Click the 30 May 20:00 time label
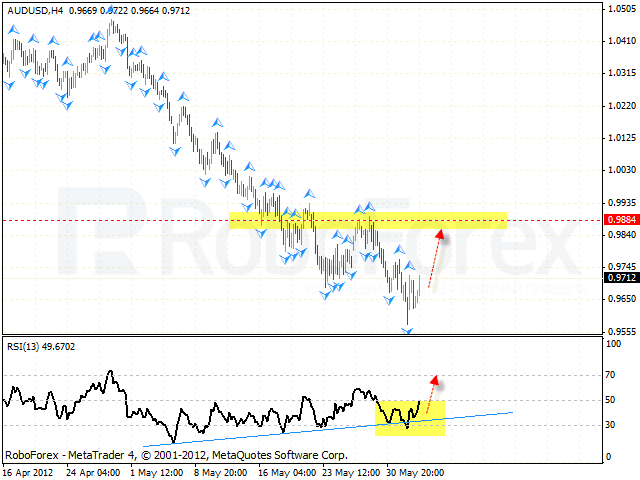Screen dimensions: 640x480 tap(415, 473)
